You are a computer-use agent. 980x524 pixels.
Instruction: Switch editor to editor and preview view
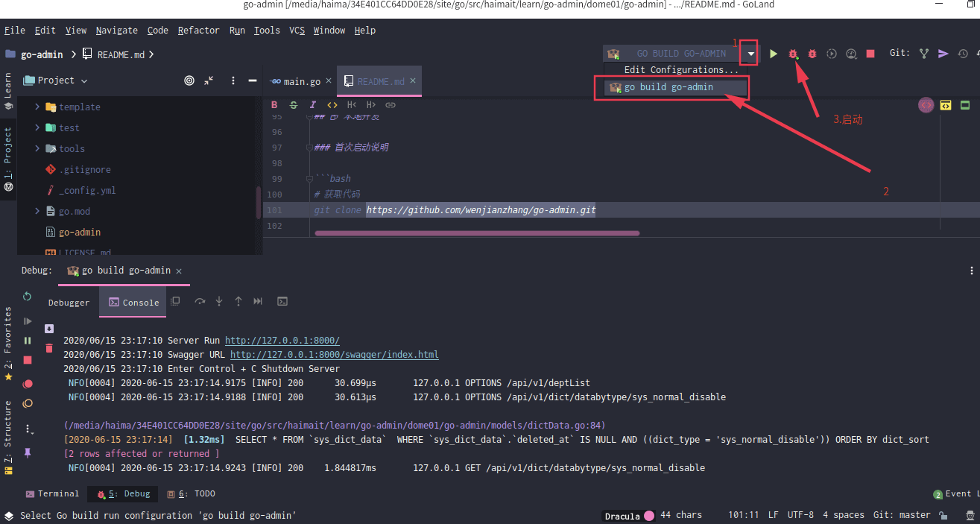[x=946, y=105]
